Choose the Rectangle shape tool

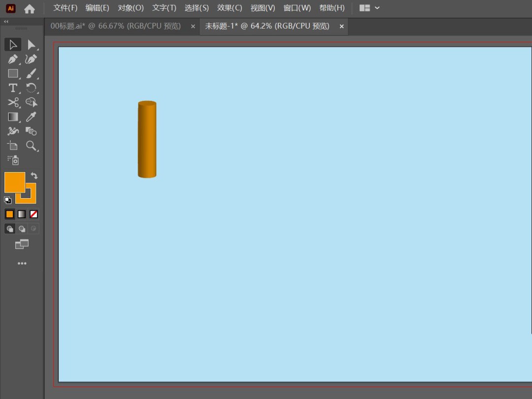pos(13,74)
